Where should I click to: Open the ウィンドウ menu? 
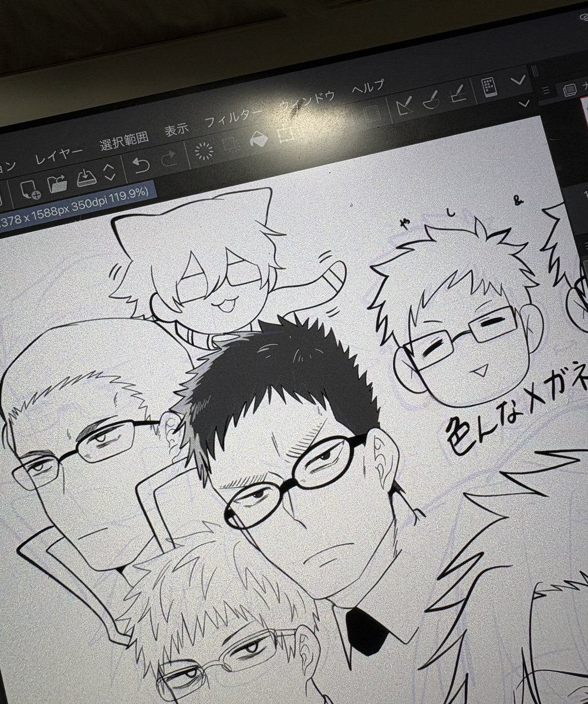click(x=307, y=101)
